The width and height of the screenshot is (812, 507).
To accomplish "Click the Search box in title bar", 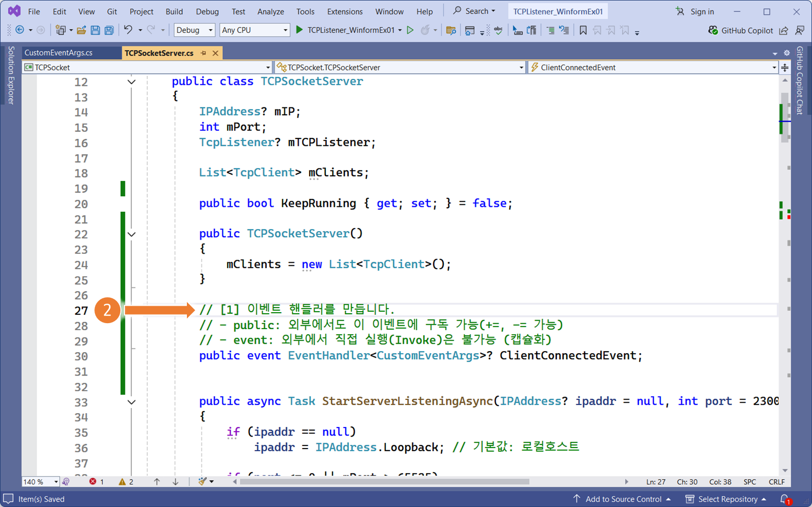I will (x=474, y=11).
